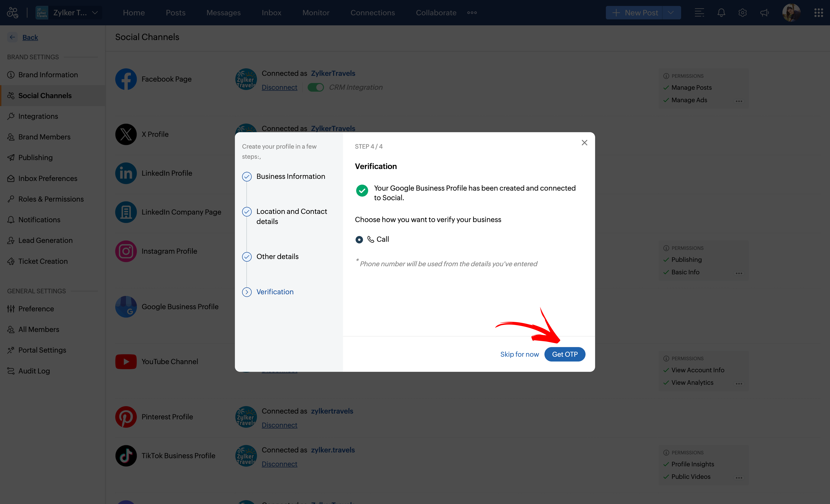Close the verification dialog
Screen dimensions: 830x504
point(584,143)
